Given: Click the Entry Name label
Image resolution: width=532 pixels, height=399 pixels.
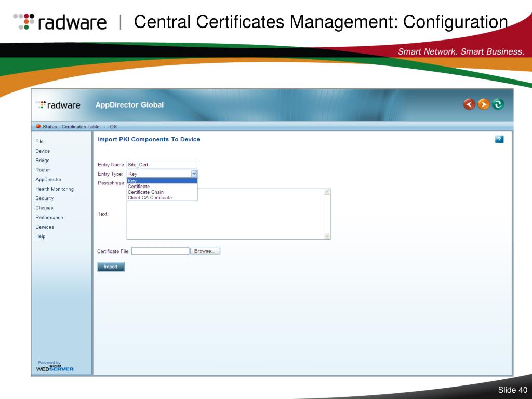Looking at the screenshot, I should (x=111, y=165).
